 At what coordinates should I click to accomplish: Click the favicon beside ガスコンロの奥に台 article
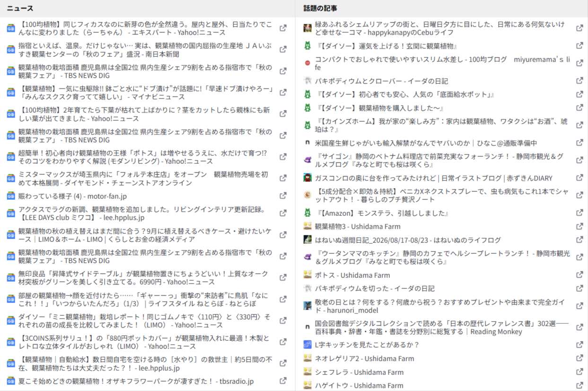click(x=307, y=178)
